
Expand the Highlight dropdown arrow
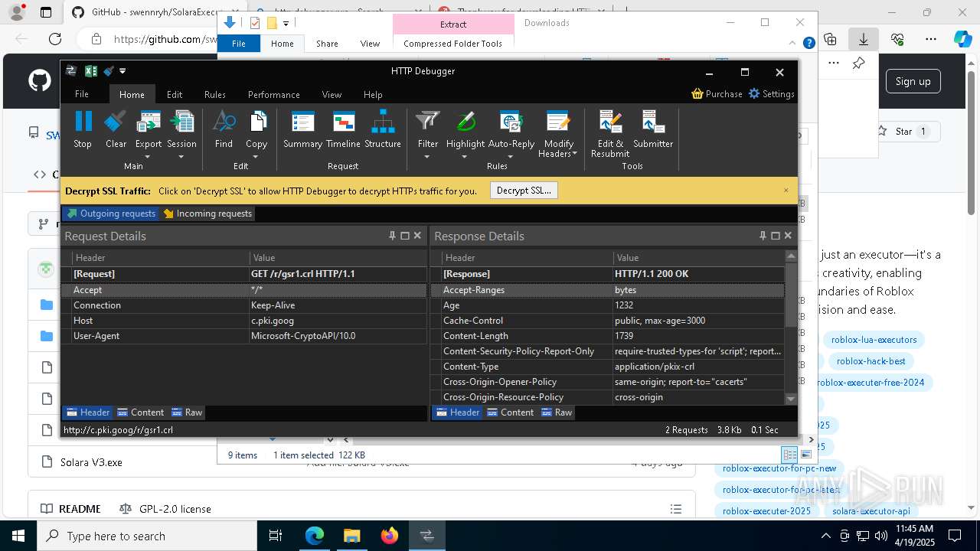(465, 157)
